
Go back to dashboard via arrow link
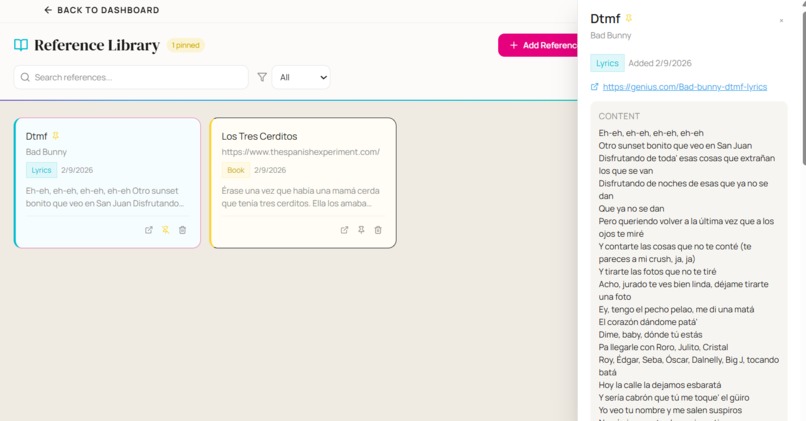click(x=101, y=10)
